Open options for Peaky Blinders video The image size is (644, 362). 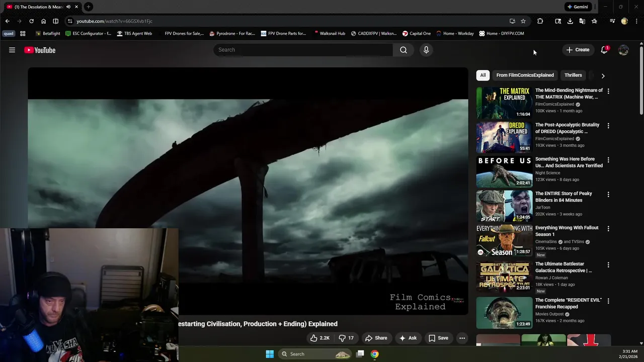(x=608, y=194)
